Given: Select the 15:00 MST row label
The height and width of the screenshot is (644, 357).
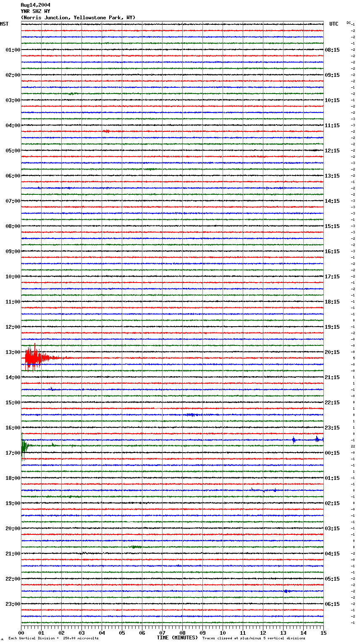Looking at the screenshot, I should 13,403.
